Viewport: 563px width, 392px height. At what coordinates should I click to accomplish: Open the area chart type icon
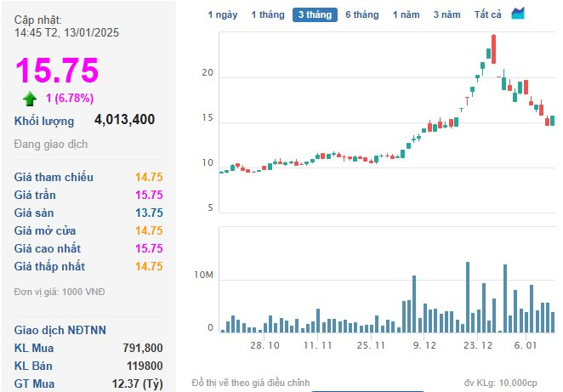[x=518, y=14]
